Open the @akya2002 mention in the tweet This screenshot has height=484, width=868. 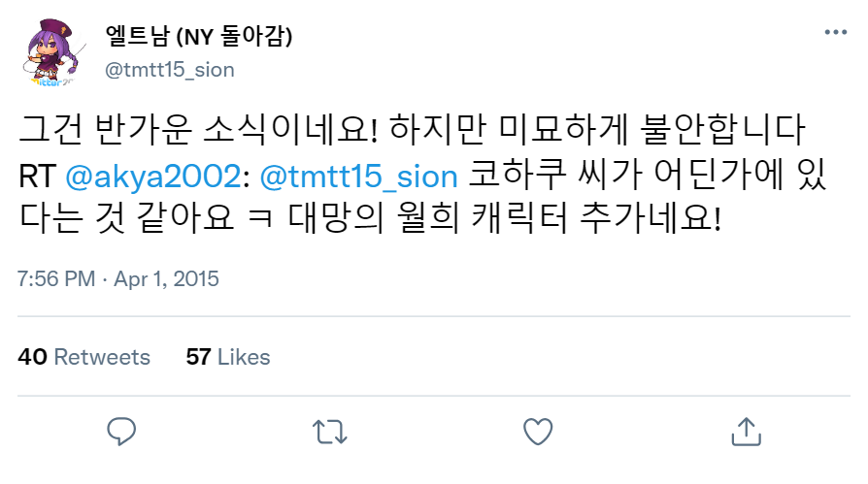coord(153,177)
